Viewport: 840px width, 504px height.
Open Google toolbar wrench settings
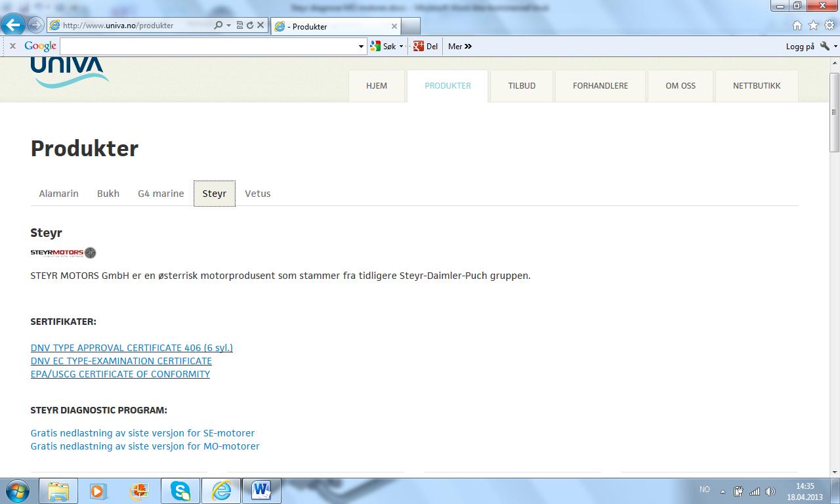tap(825, 46)
